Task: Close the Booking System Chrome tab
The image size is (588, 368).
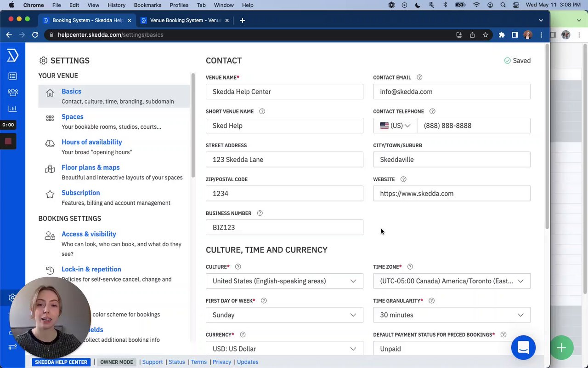Action: [130, 20]
